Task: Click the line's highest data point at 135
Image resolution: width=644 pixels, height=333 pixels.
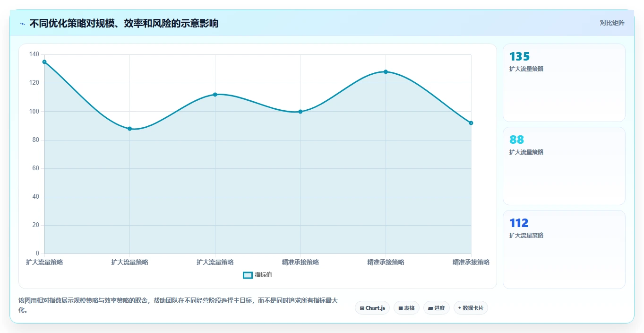Action: tap(44, 62)
